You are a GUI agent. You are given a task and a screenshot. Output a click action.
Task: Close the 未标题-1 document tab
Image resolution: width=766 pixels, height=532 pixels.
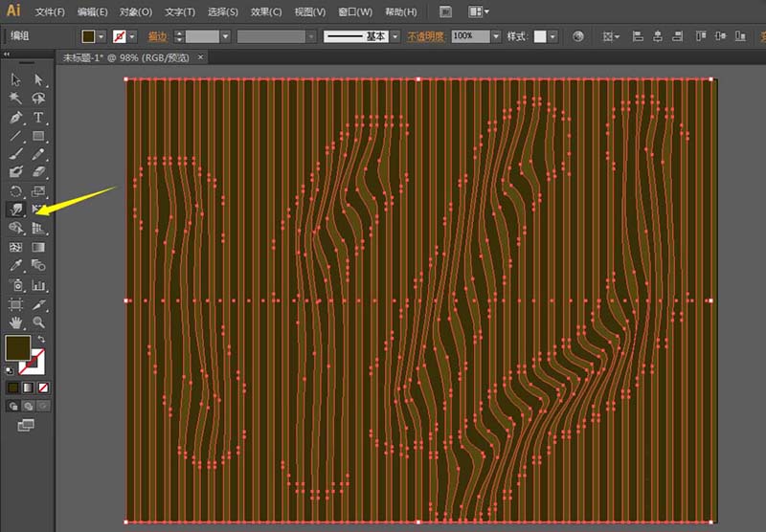pyautogui.click(x=200, y=57)
